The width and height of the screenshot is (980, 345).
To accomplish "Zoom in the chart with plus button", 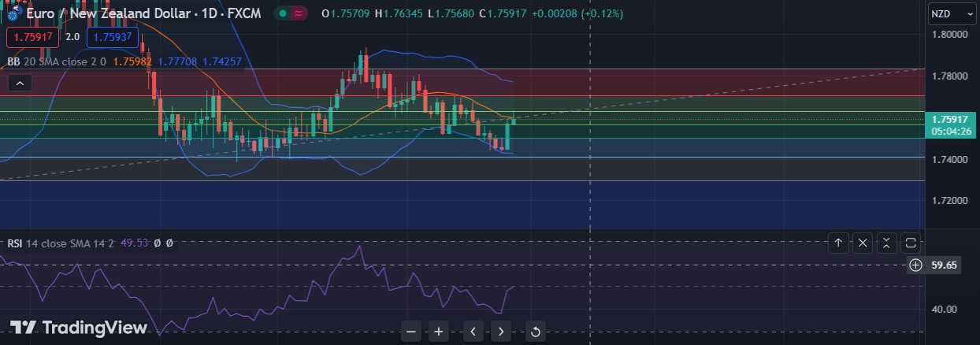I will [439, 332].
